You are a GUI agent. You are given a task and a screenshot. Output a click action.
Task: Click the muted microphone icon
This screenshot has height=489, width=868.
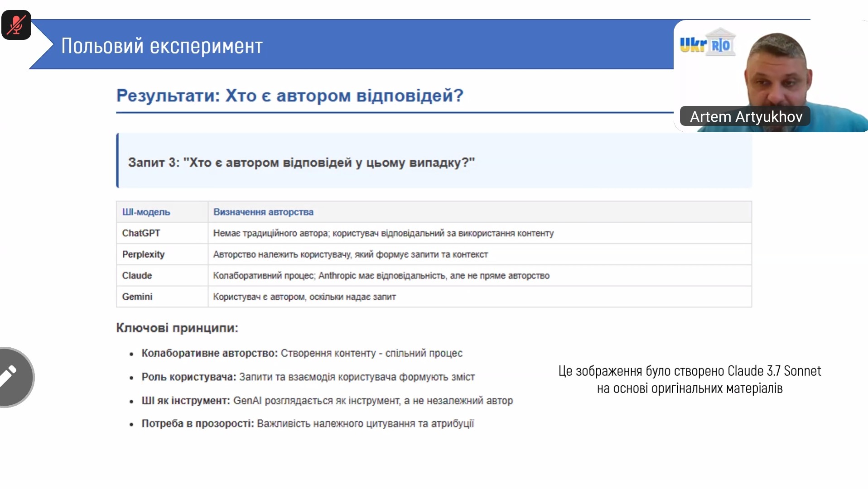point(16,25)
